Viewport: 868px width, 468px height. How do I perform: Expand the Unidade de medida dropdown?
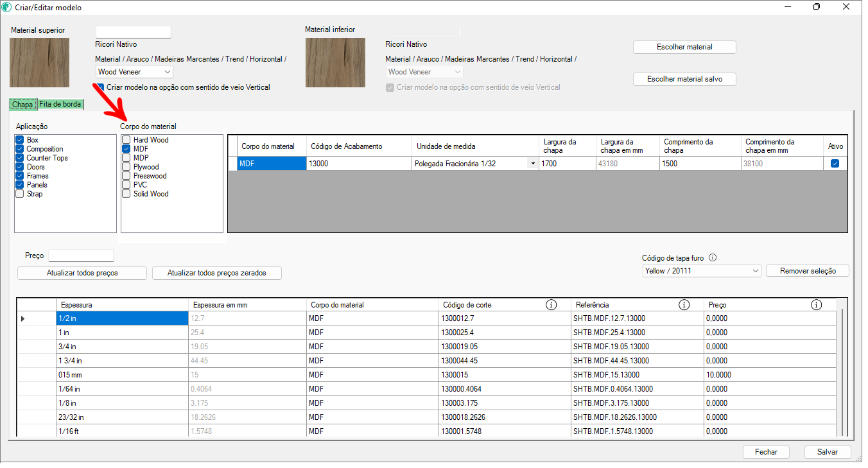pos(532,164)
